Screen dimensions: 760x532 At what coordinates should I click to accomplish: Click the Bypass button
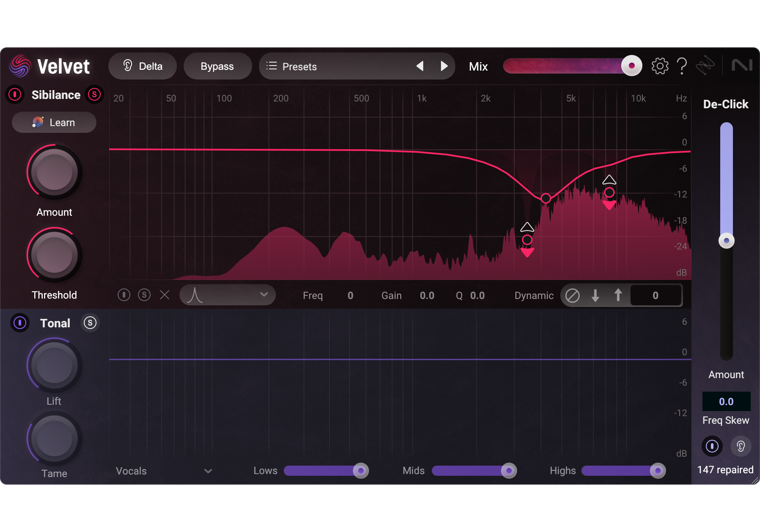click(x=218, y=66)
